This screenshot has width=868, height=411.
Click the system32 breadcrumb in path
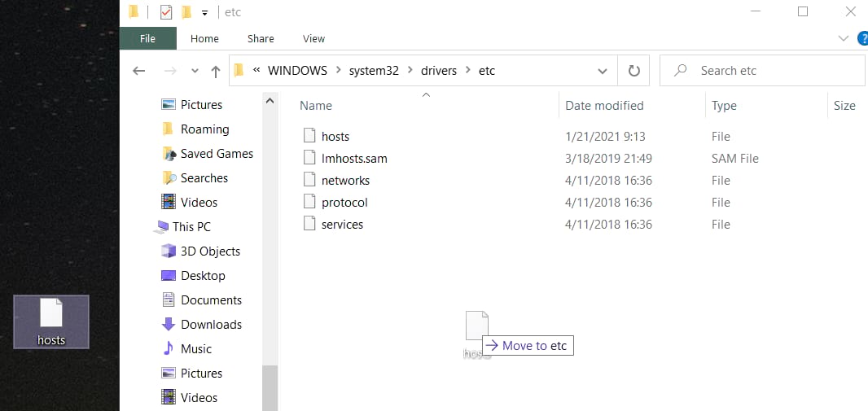tap(374, 71)
